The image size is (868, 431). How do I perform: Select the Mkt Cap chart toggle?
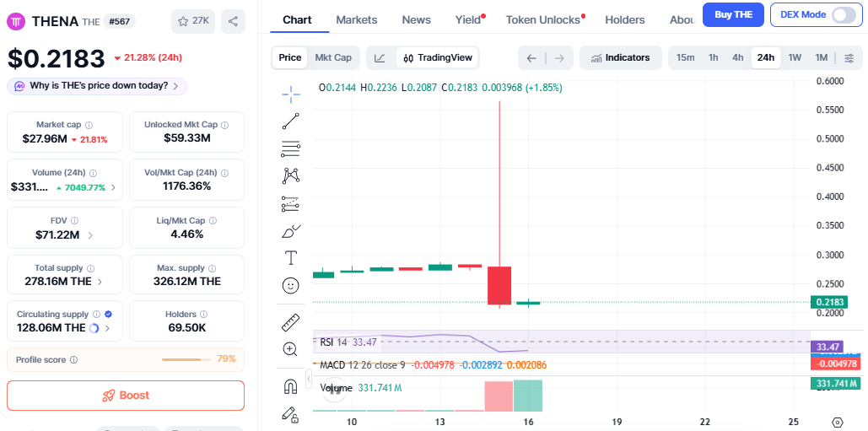point(333,57)
